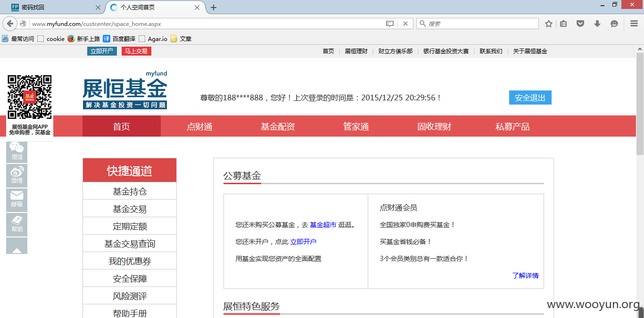Click the smiley chat icon in toolbar

(x=614, y=24)
